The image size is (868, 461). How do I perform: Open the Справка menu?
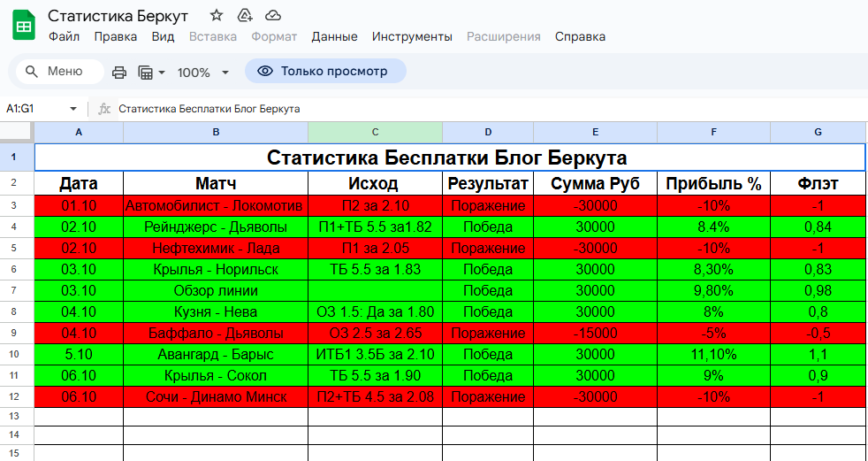pos(580,36)
